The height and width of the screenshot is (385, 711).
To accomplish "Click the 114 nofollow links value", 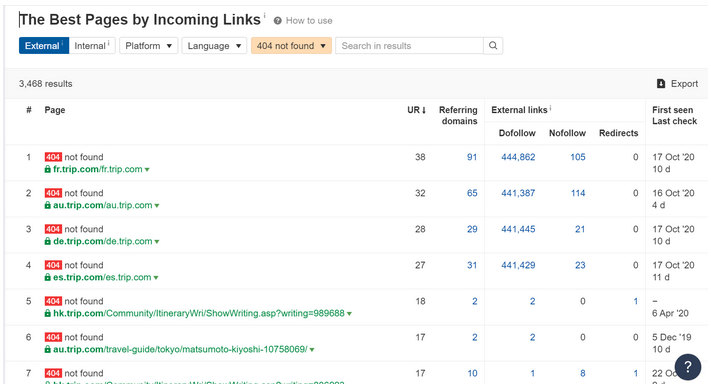I will pyautogui.click(x=578, y=193).
